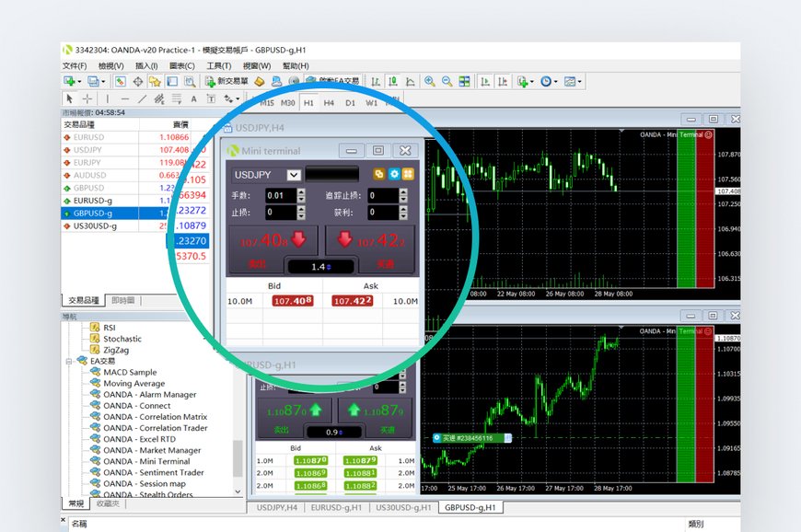Image resolution: width=801 pixels, height=532 pixels.
Task: Toggle the M30 timeframe button
Action: tap(287, 103)
